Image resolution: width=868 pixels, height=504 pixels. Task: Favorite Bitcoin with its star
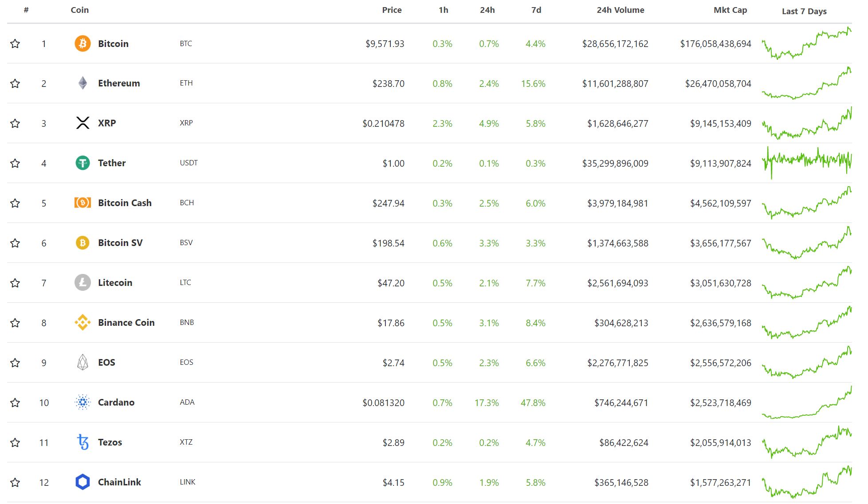click(15, 43)
